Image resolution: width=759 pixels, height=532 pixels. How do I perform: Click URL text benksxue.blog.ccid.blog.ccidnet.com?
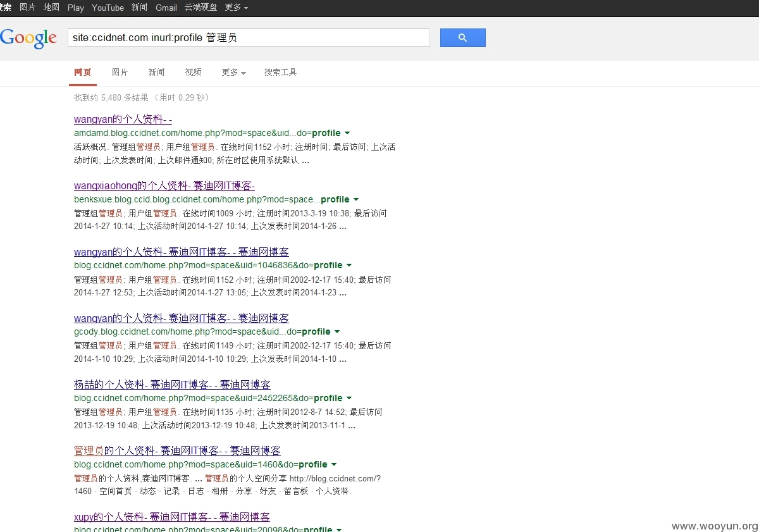pyautogui.click(x=212, y=200)
